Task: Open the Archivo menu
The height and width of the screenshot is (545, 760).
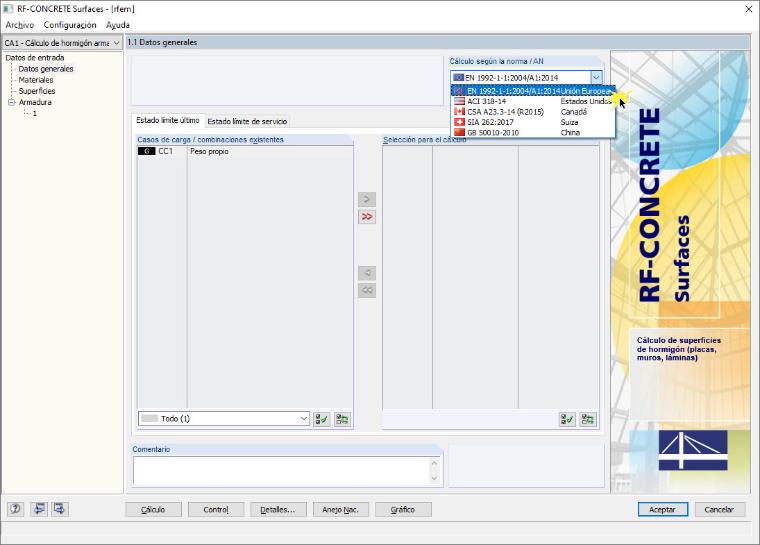Action: [x=20, y=25]
